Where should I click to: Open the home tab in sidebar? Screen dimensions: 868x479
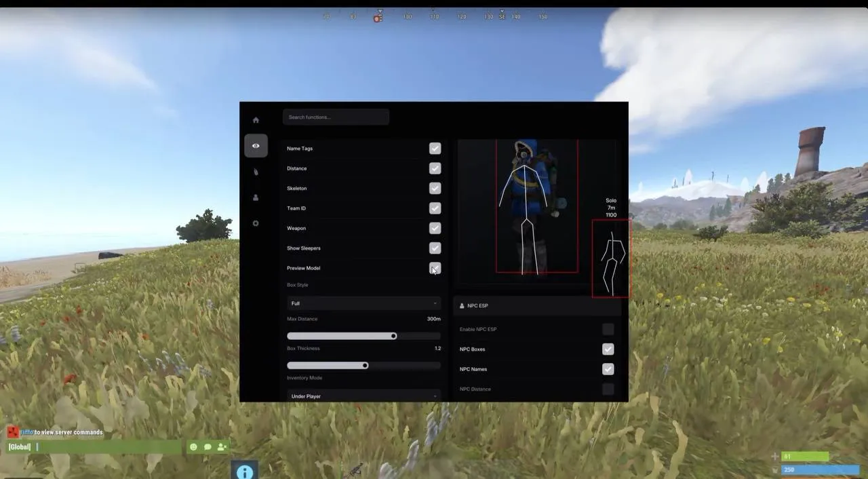pyautogui.click(x=256, y=120)
